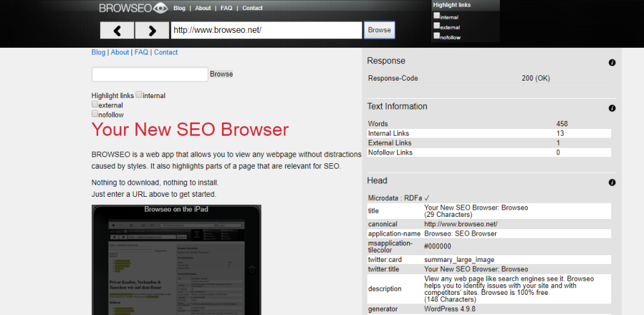Screen dimensions: 644x315
Task: Enable internal links highlight in header
Action: pyautogui.click(x=437, y=15)
